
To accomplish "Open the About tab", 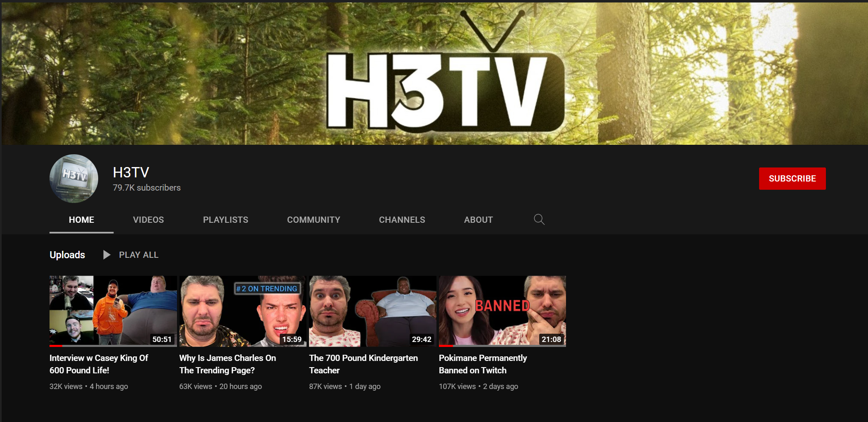I will 479,220.
